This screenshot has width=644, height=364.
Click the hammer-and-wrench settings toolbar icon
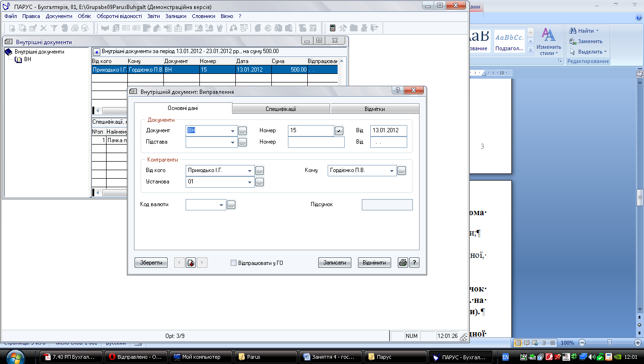point(342,28)
